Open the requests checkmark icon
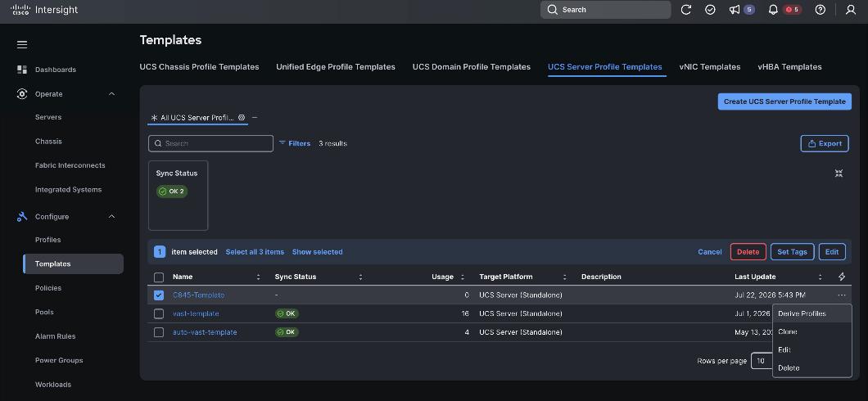The height and width of the screenshot is (401, 868). click(x=710, y=9)
